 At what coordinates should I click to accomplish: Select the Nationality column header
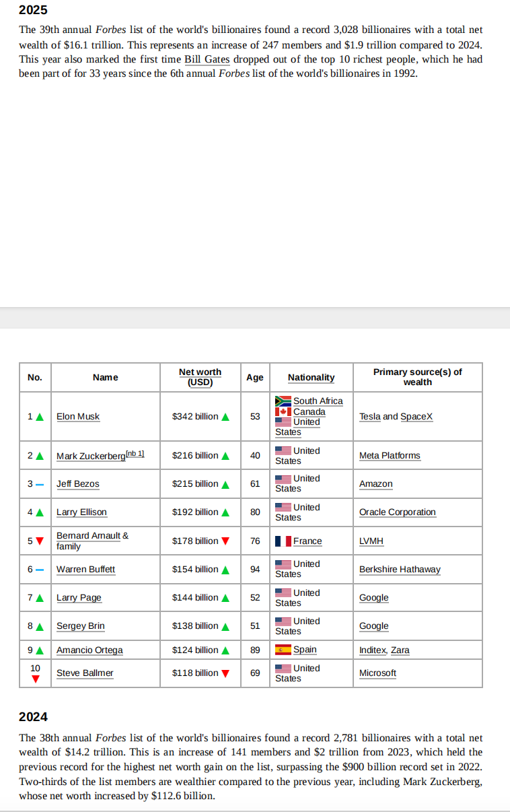(x=311, y=377)
